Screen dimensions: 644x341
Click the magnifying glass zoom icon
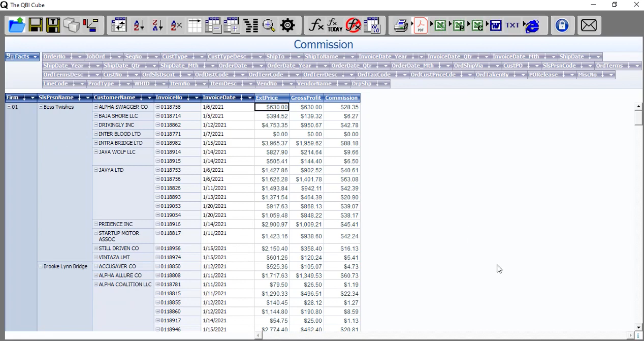[x=269, y=25]
